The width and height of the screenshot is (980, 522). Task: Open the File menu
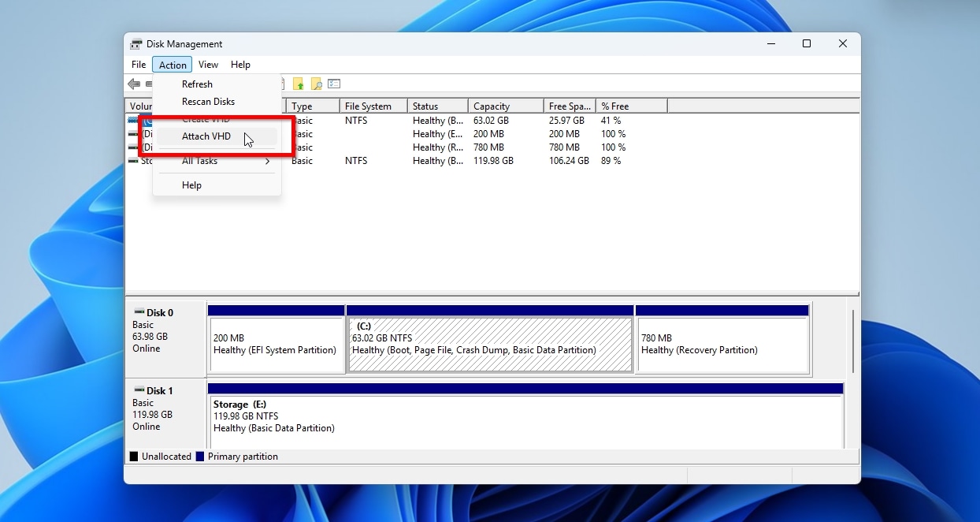139,65
